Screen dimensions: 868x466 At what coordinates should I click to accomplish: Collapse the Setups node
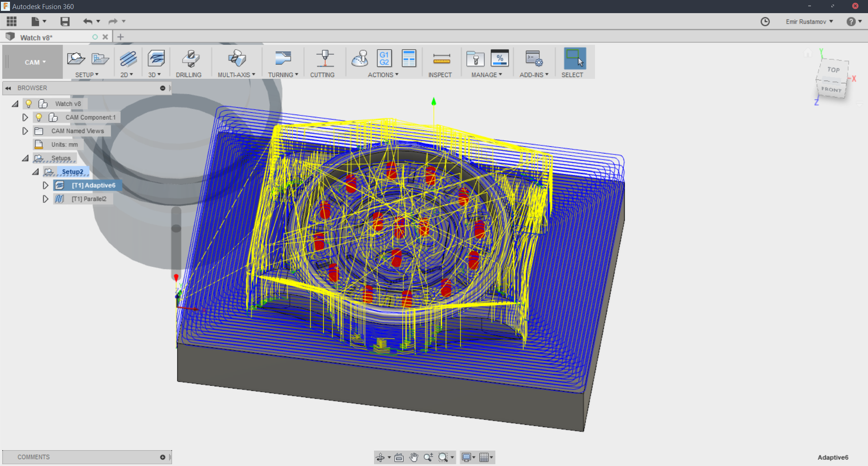(25, 158)
